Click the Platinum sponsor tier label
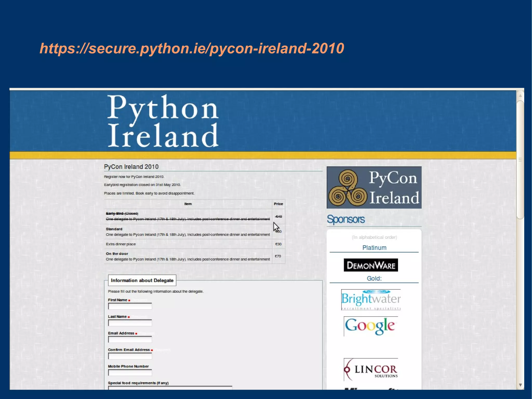 [374, 248]
